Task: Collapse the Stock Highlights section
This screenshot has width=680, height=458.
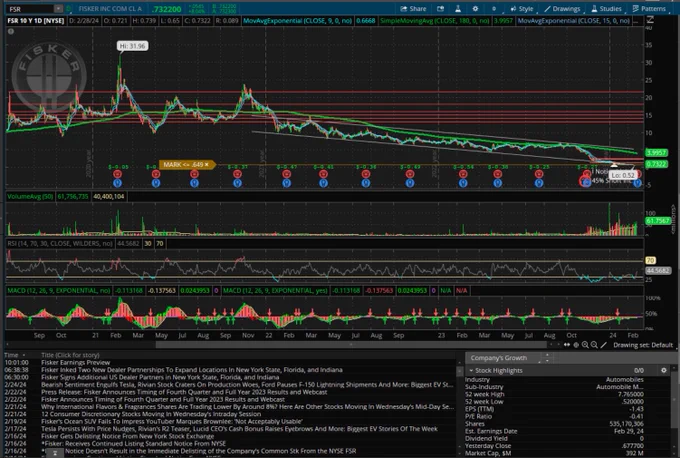Action: tap(471, 370)
